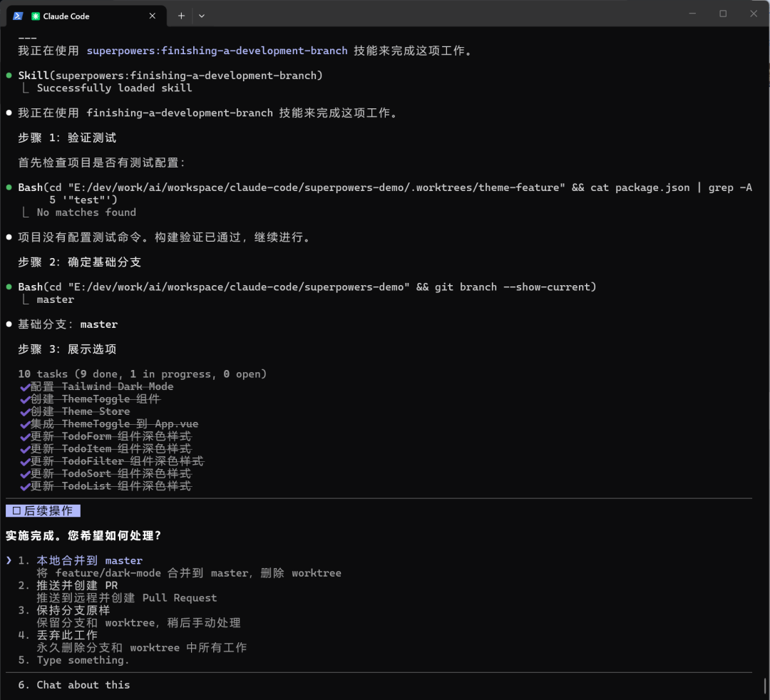
Task: Click the green dot beside Skill(superpowers...)
Action: pos(9,76)
